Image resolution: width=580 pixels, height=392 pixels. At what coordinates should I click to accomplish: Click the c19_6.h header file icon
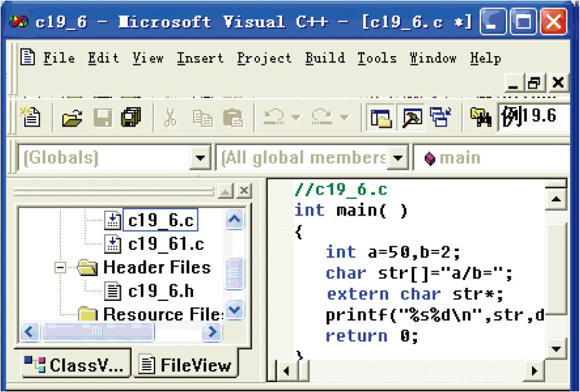coord(112,291)
